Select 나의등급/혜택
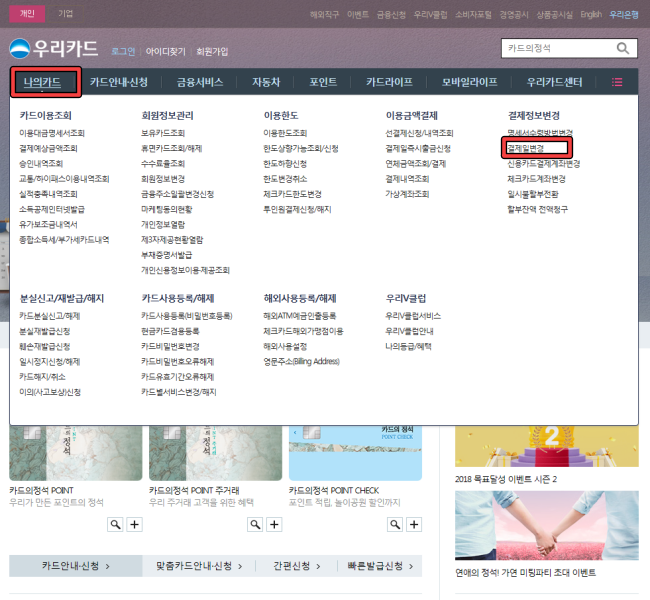 click(408, 347)
